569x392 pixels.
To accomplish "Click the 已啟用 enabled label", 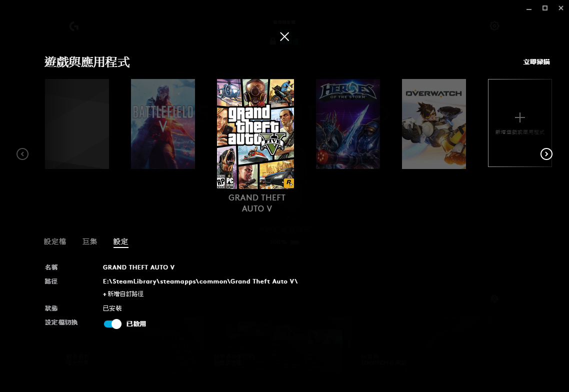I will coord(136,324).
